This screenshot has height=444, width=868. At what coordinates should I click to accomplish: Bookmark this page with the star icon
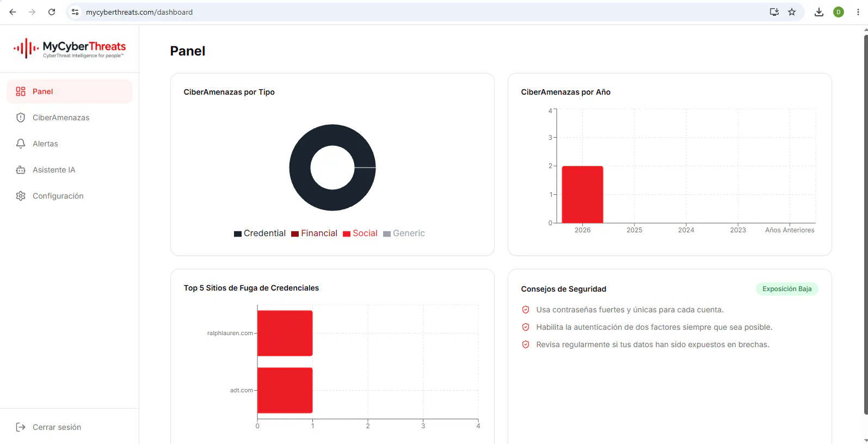point(792,12)
